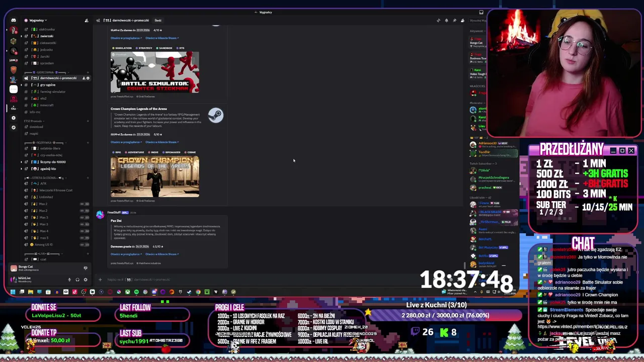Open Threads icon in channel header
This screenshot has width=644, height=362.
click(438, 21)
